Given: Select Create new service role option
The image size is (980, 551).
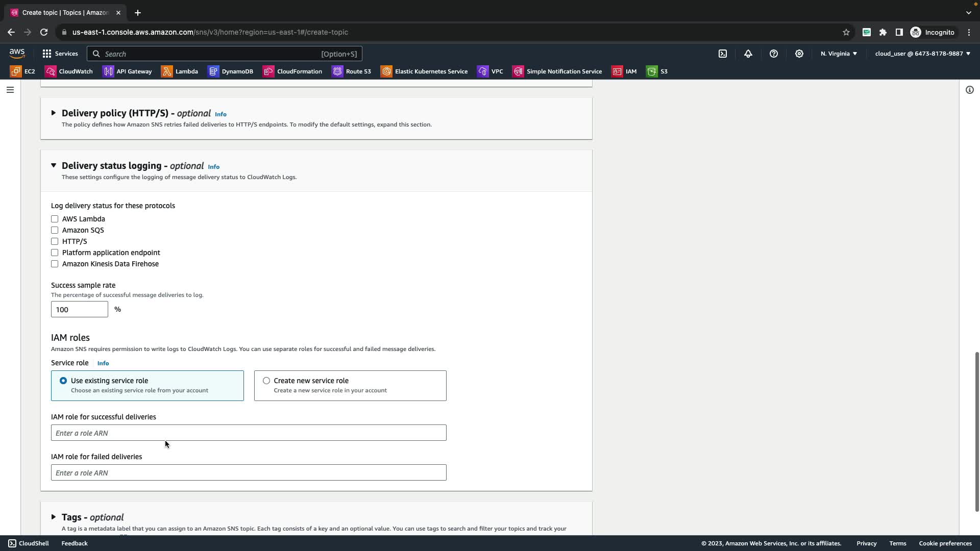Looking at the screenshot, I should click(x=266, y=381).
